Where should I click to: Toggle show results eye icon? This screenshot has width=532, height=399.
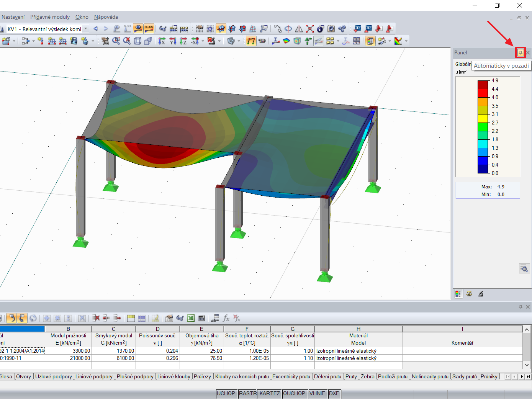138,29
